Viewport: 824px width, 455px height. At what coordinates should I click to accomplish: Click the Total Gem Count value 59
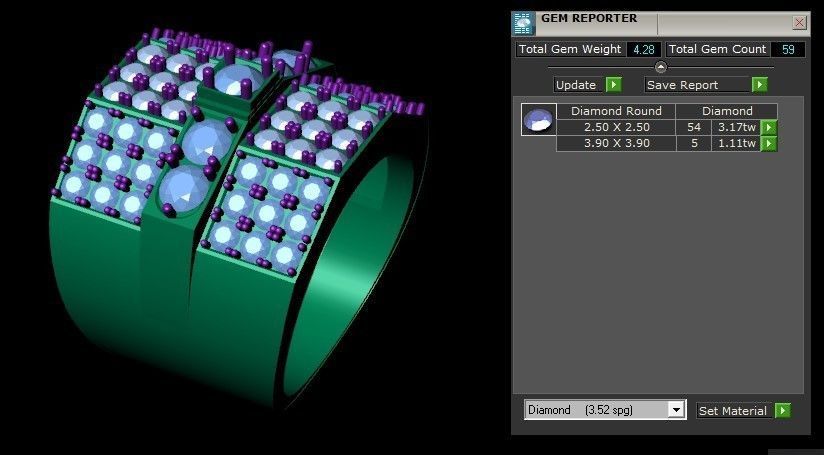click(788, 49)
